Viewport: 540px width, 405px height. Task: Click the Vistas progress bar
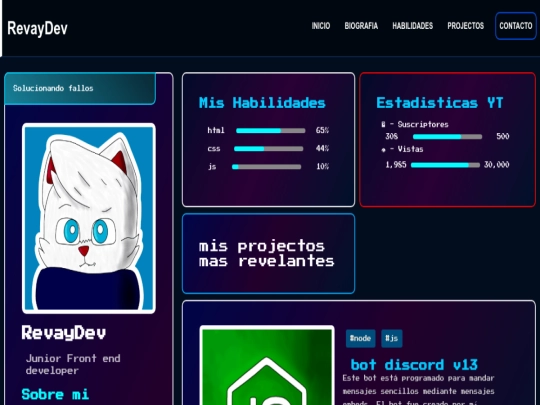445,165
